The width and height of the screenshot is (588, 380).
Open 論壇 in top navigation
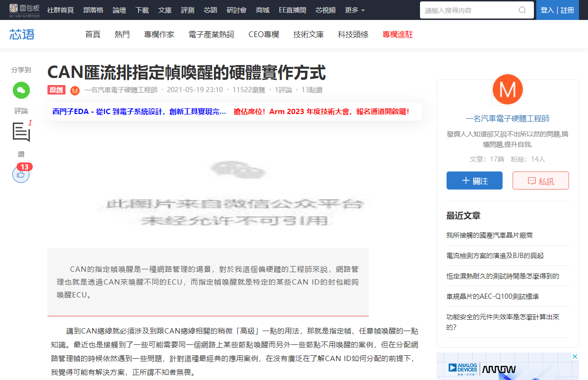(119, 10)
